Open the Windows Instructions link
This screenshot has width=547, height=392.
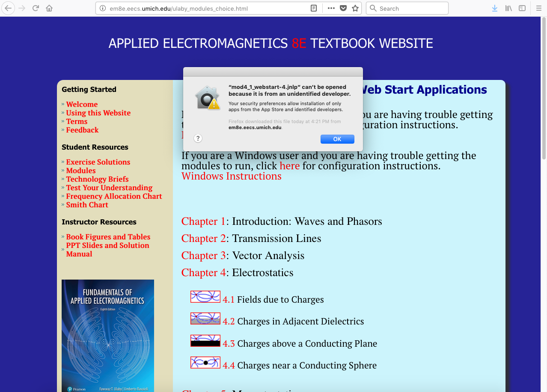click(x=232, y=176)
